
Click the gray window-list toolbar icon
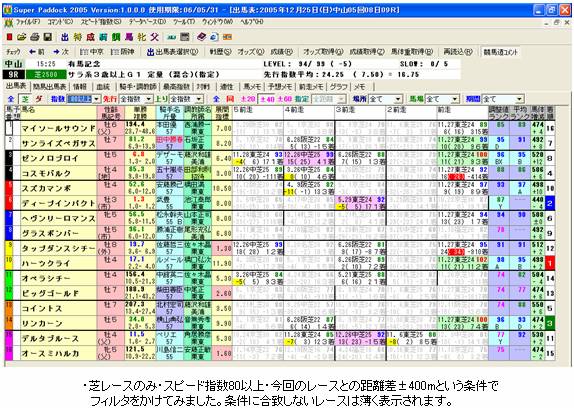(x=185, y=37)
